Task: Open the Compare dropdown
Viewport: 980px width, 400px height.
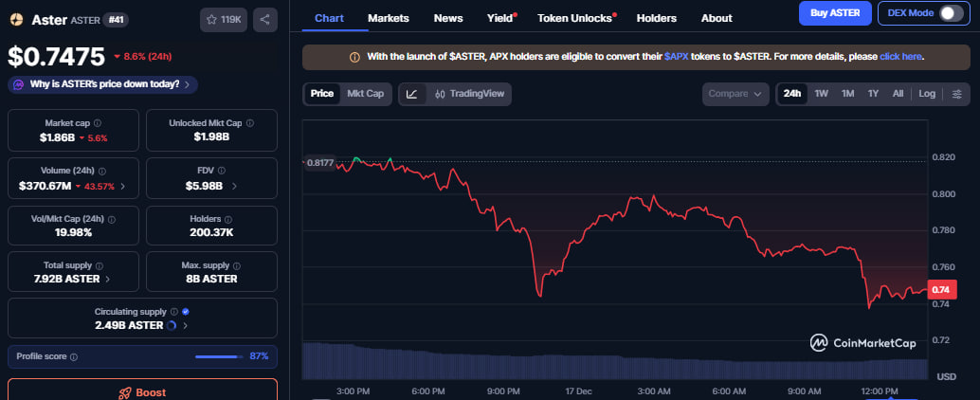Action: coord(736,94)
